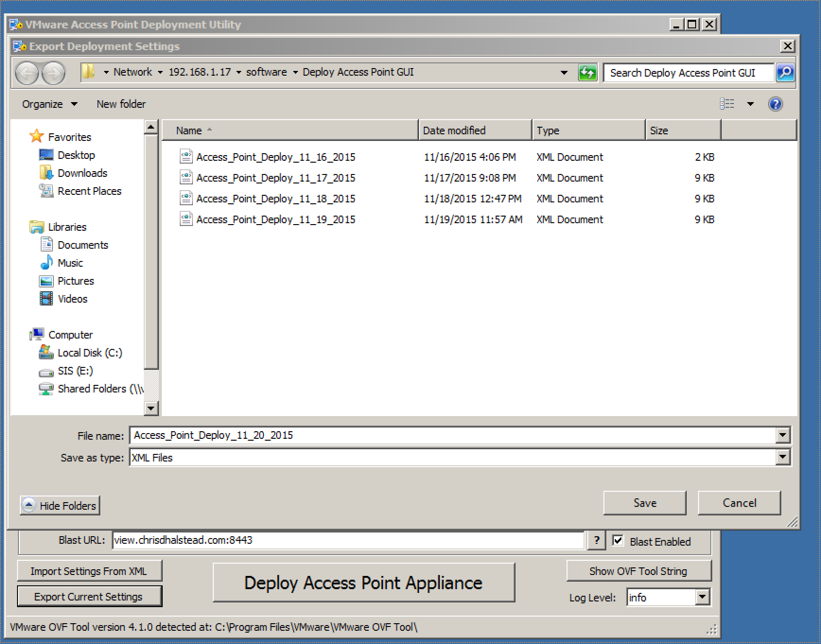Click the Save button
The height and width of the screenshot is (644, 821).
[645, 503]
